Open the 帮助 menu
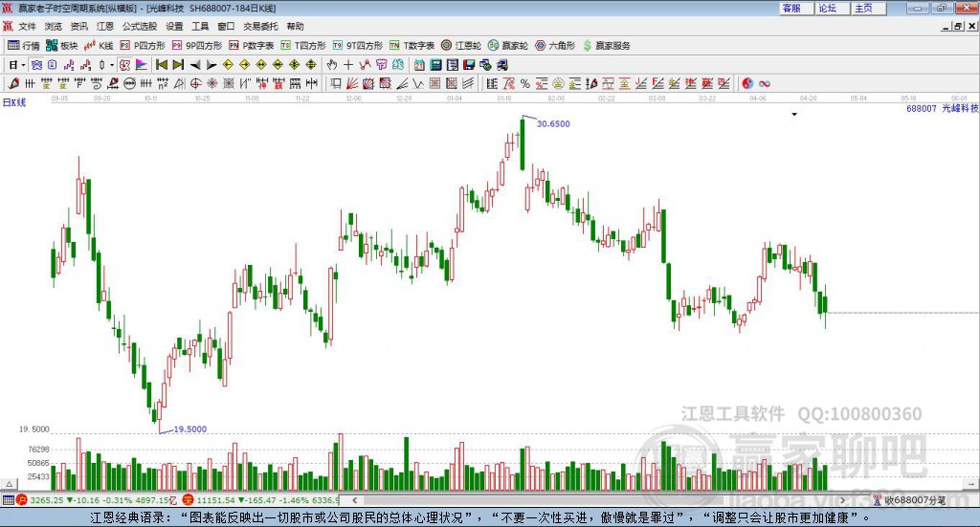Image resolution: width=980 pixels, height=527 pixels. click(x=295, y=26)
